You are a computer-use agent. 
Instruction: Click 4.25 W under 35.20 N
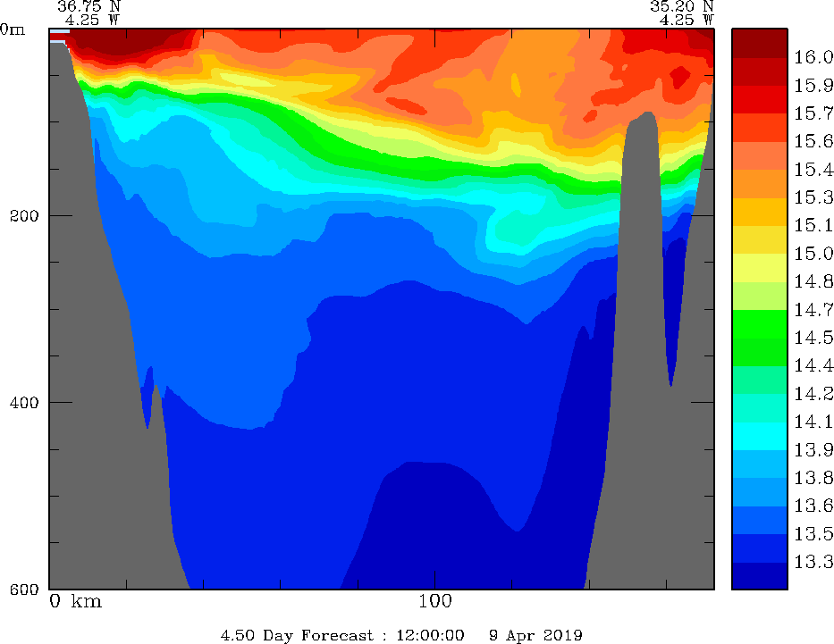pos(687,21)
